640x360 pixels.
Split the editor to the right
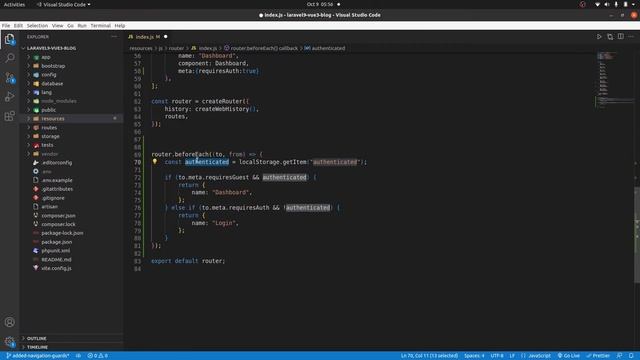point(620,37)
